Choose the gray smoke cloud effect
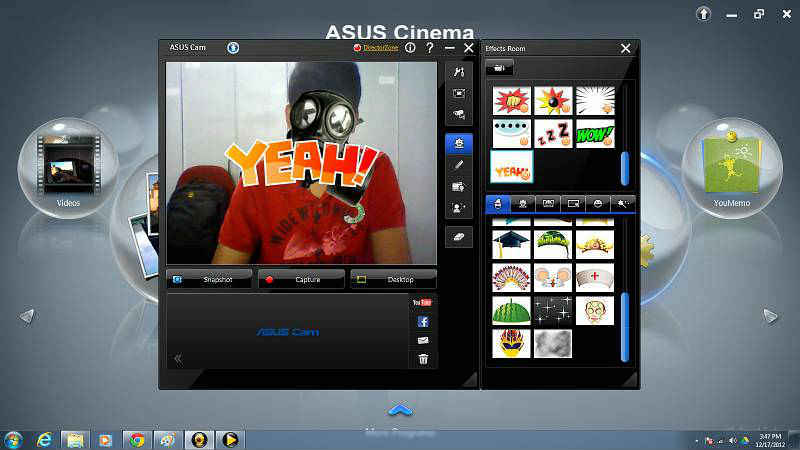 [553, 343]
